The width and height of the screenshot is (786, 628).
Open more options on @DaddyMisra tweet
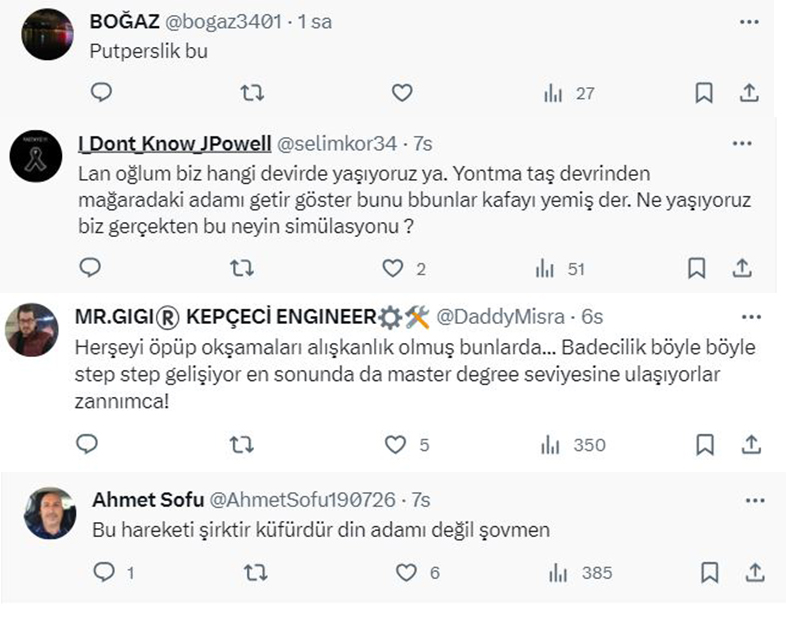(741, 316)
